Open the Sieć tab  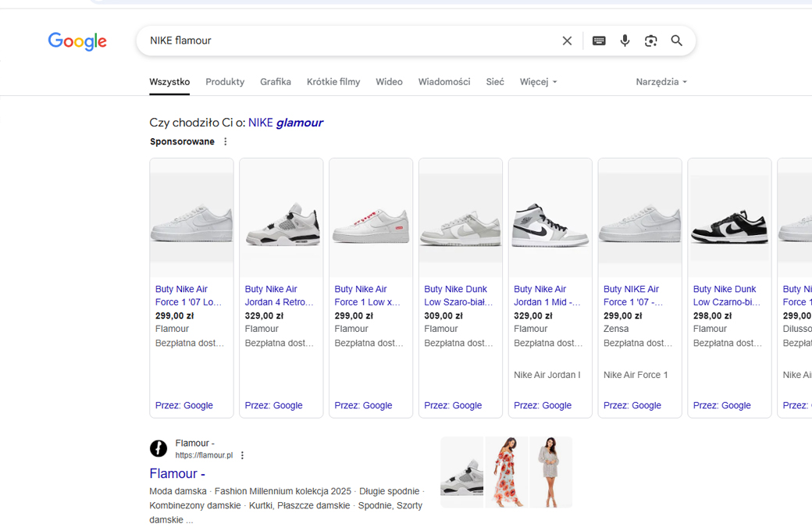pos(495,82)
